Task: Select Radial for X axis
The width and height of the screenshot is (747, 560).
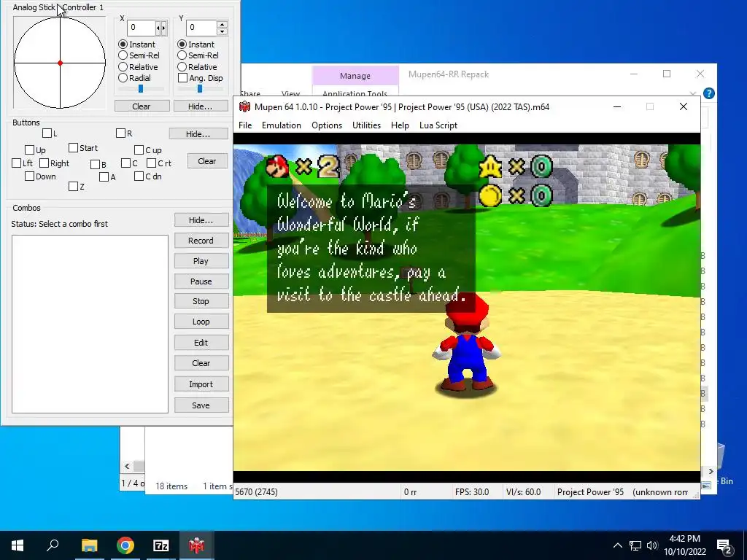Action: tap(123, 77)
